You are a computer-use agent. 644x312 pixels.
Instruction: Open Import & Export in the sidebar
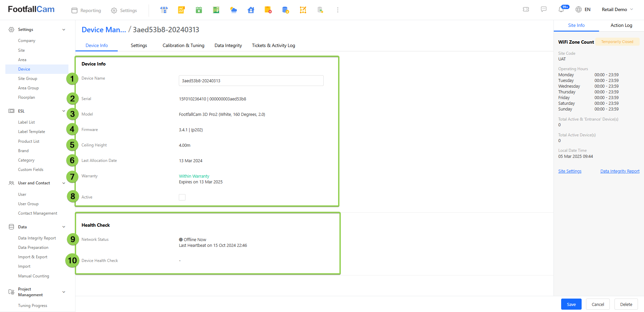click(x=33, y=257)
